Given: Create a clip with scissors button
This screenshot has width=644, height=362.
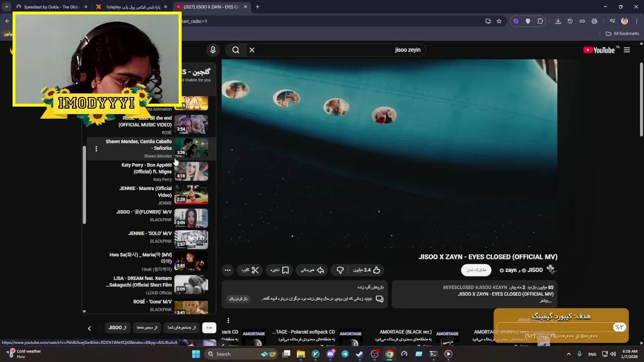Looking at the screenshot, I should tap(250, 270).
